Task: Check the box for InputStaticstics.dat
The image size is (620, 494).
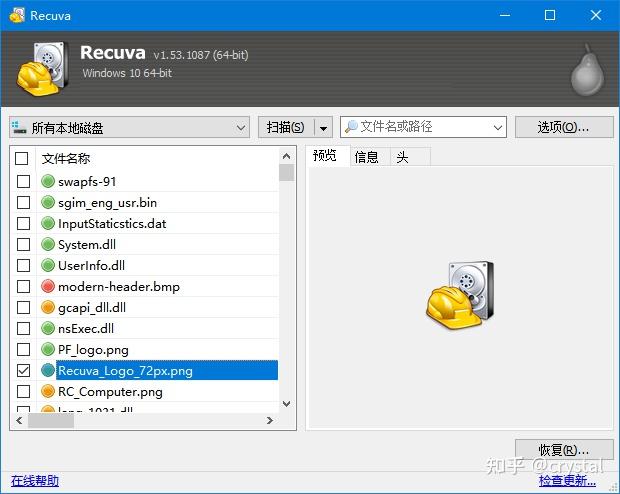Action: coord(23,223)
